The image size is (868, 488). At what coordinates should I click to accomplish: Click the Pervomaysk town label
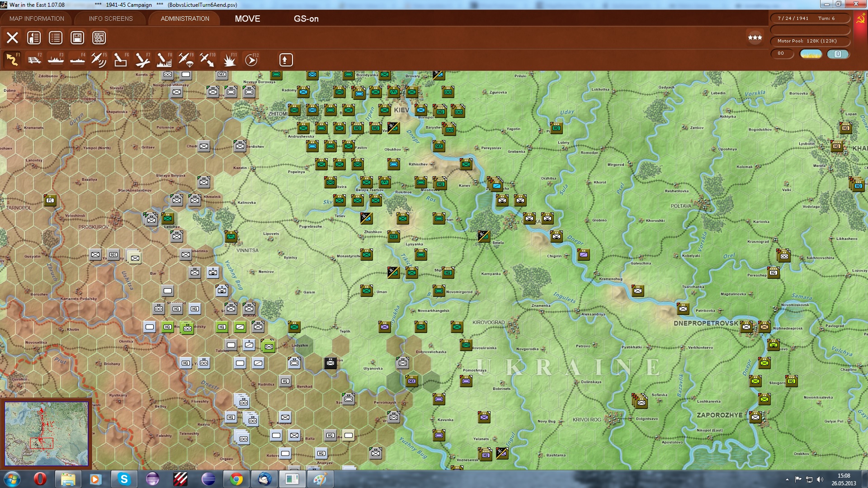coord(385,403)
